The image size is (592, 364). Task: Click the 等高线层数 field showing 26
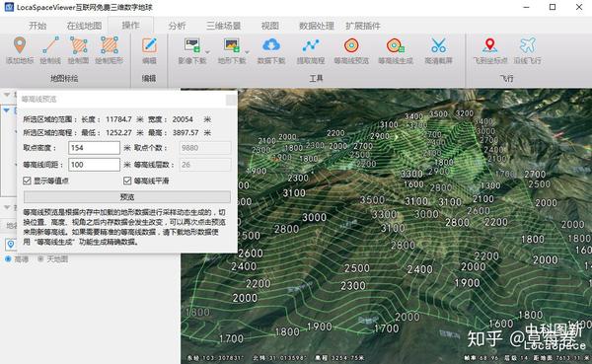205,165
